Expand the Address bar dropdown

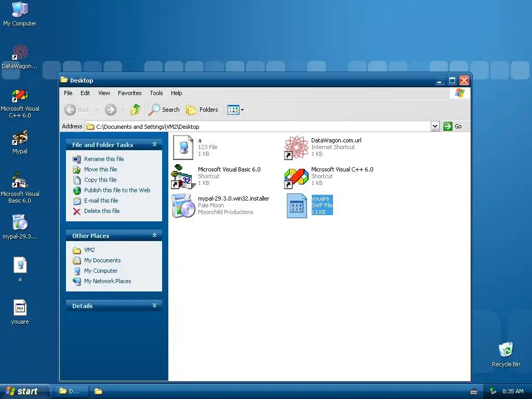coord(435,126)
